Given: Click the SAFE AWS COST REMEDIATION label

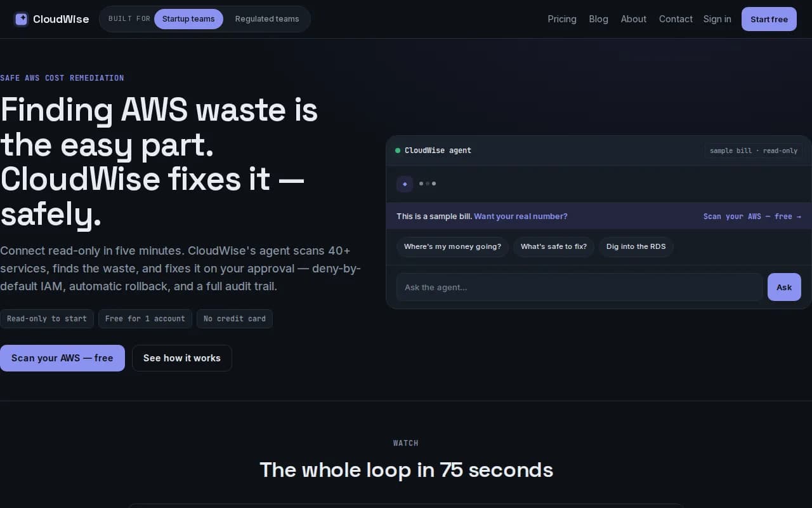Looking at the screenshot, I should 62,78.
